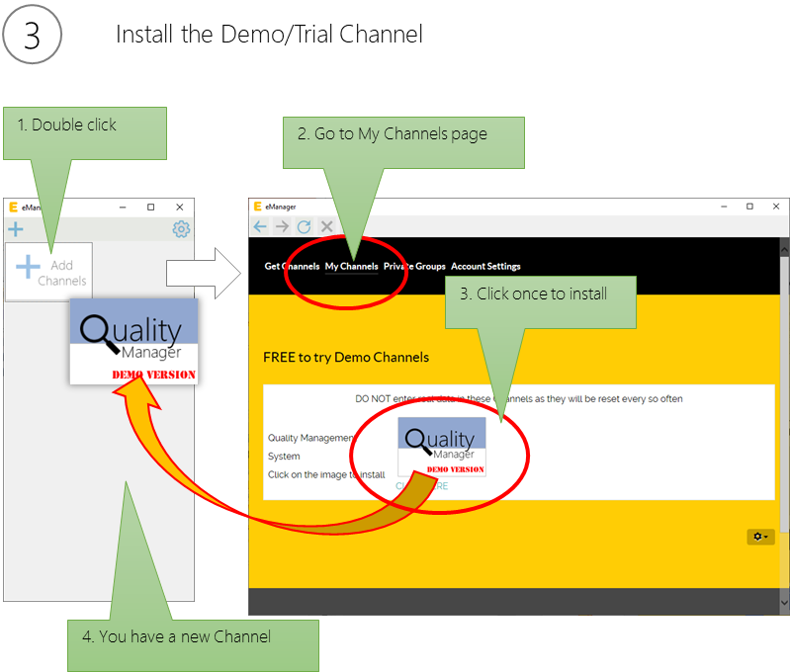The width and height of the screenshot is (790, 672).
Task: Open the installed Quality Manager demo channel tile
Action: click(133, 341)
